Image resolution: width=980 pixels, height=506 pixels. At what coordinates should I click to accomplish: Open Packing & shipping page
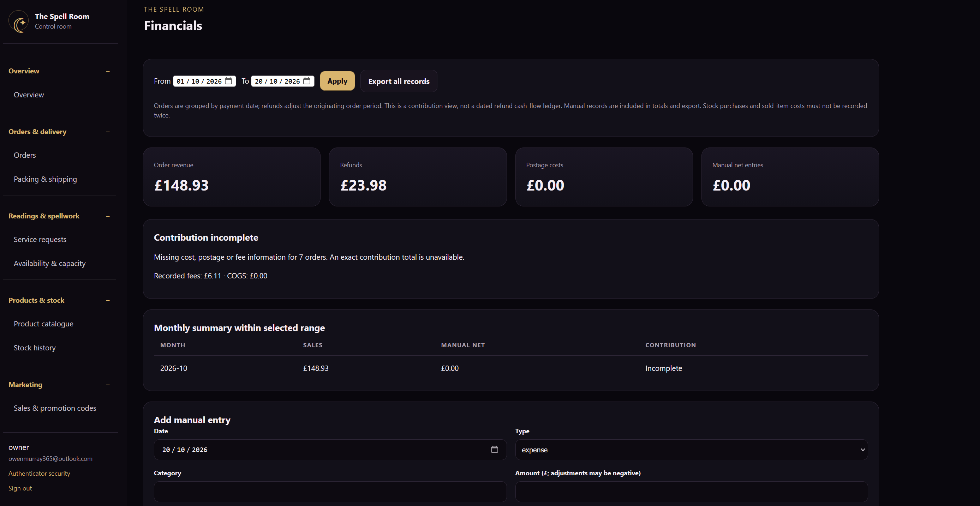45,179
